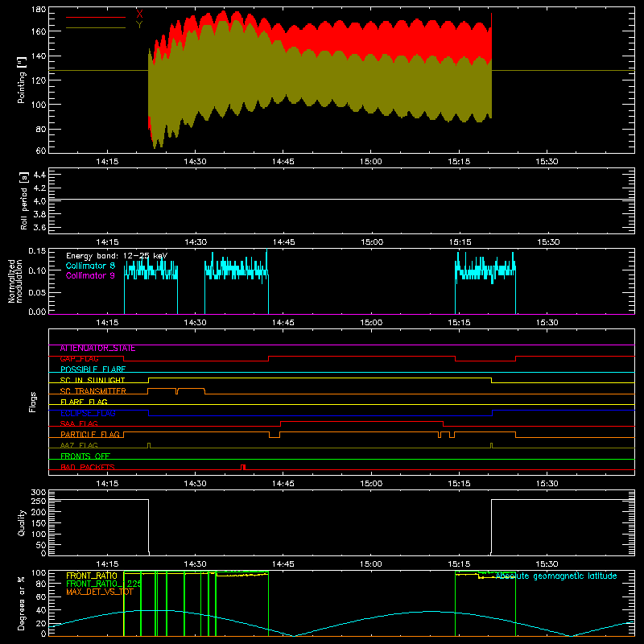Screen dimensions: 644x644
Task: Click the 300 tick on Quality axis
Action: [39, 493]
